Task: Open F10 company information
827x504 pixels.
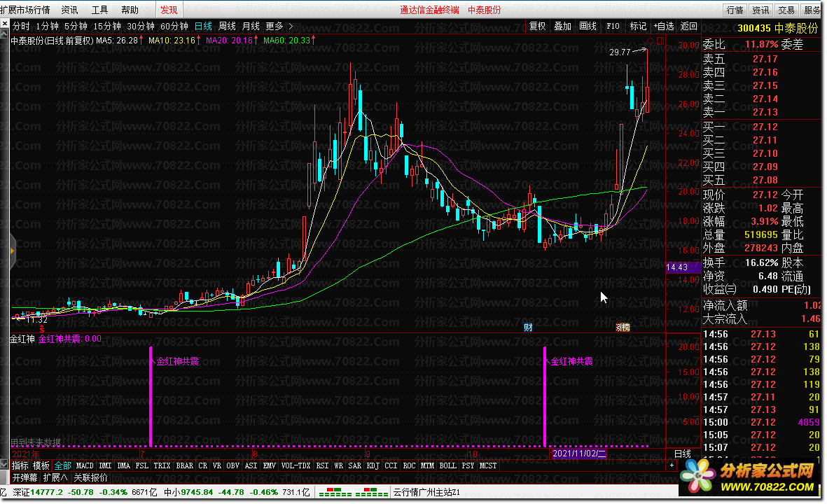Action: (613, 26)
